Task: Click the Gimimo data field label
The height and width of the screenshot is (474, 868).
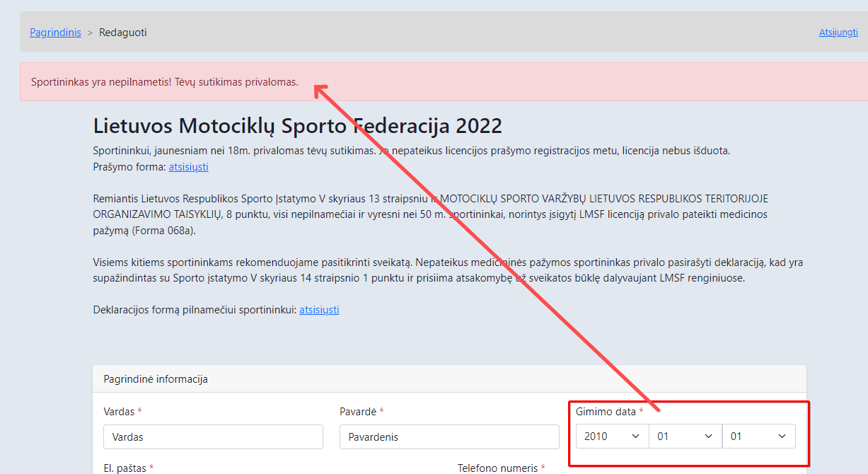Action: pyautogui.click(x=610, y=411)
